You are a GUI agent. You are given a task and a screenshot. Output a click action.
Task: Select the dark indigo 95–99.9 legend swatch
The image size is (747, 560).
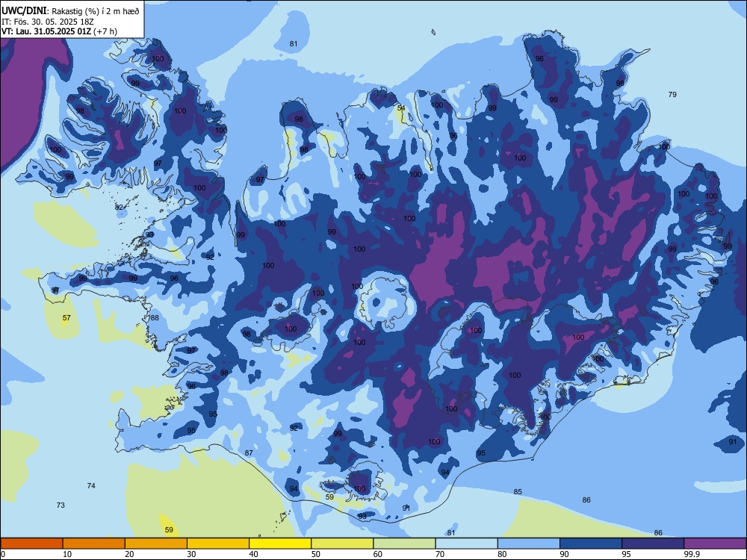[653, 544]
